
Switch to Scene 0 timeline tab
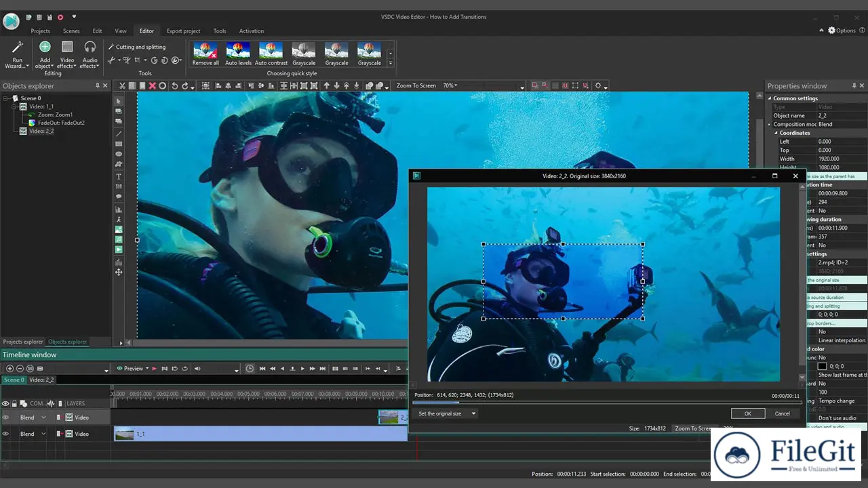pos(14,380)
